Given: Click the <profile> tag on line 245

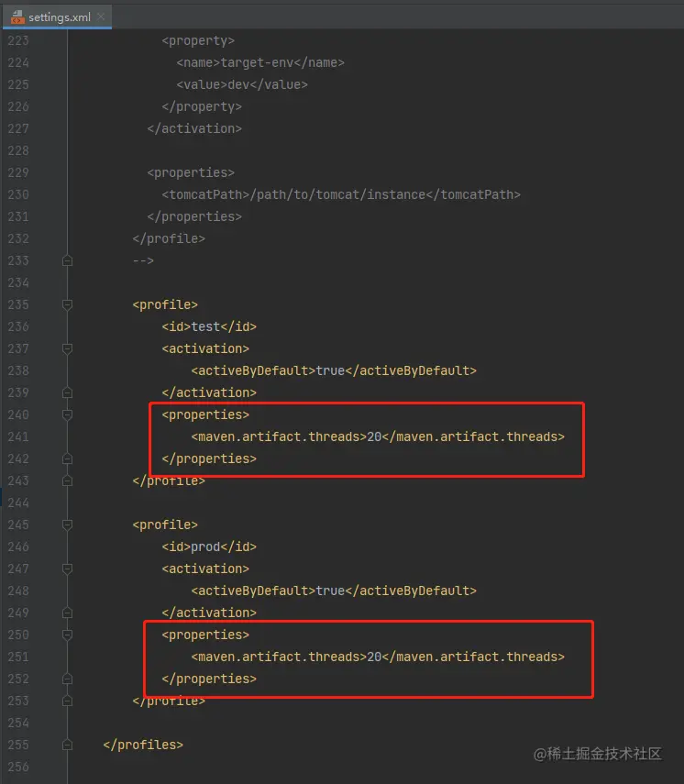Looking at the screenshot, I should [x=165, y=525].
